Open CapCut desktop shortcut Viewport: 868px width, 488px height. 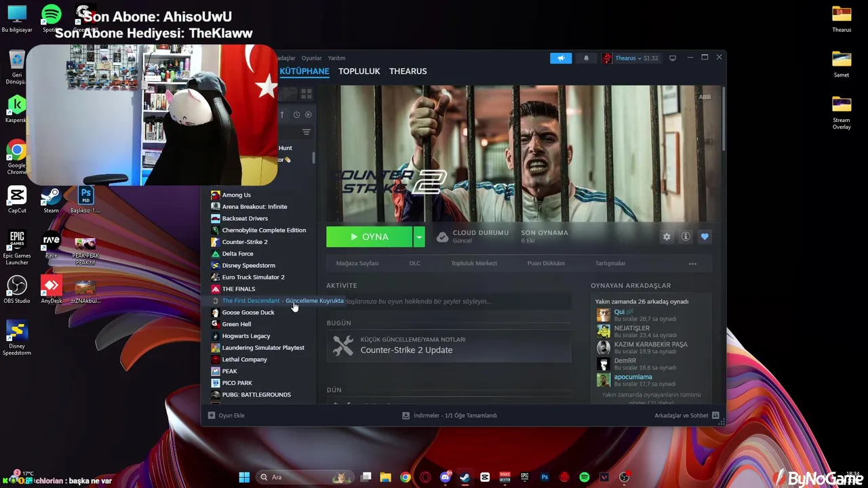pyautogui.click(x=17, y=200)
